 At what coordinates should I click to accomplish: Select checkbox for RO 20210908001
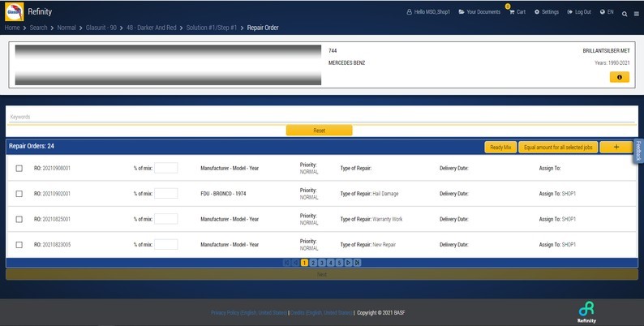click(19, 169)
